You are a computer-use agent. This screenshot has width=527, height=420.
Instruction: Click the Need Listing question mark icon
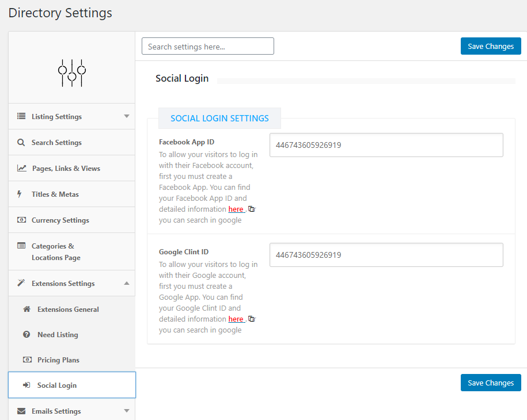point(26,334)
